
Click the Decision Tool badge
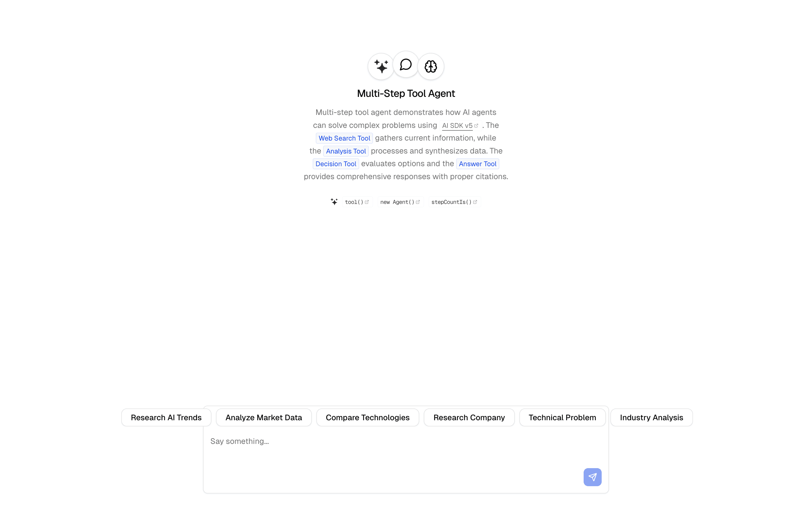pos(336,164)
